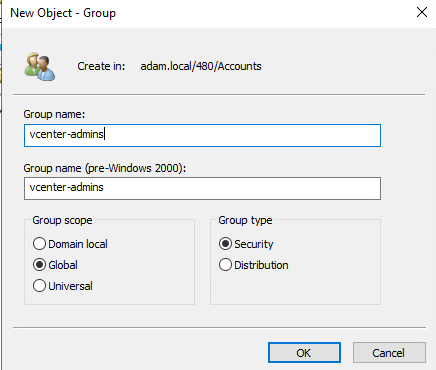Focus the pre-Windows 2000 group name field
This screenshot has height=370, width=436.
pos(202,188)
